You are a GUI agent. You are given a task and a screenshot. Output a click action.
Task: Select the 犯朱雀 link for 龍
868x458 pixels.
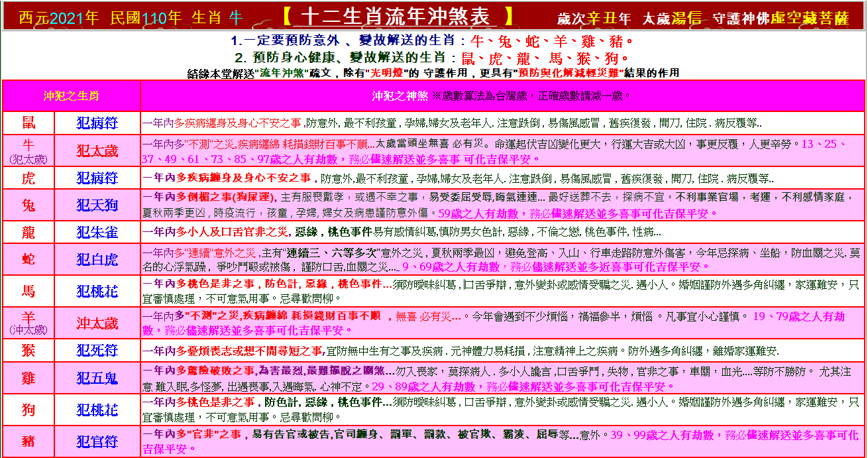[97, 233]
